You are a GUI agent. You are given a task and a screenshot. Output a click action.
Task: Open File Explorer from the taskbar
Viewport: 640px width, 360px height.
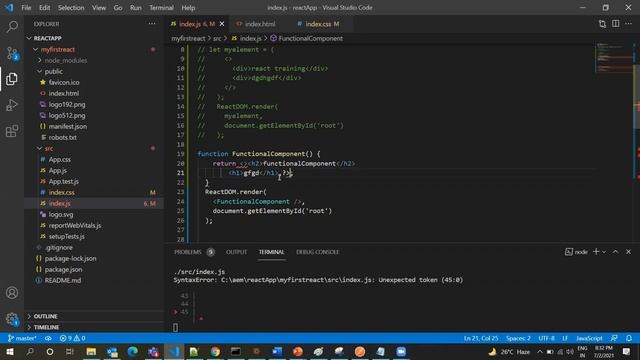pos(91,351)
